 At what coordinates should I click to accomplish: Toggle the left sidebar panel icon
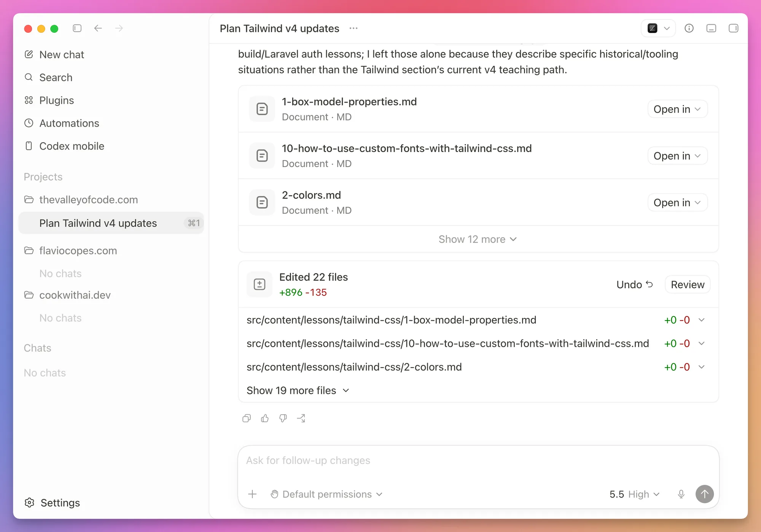coord(77,28)
